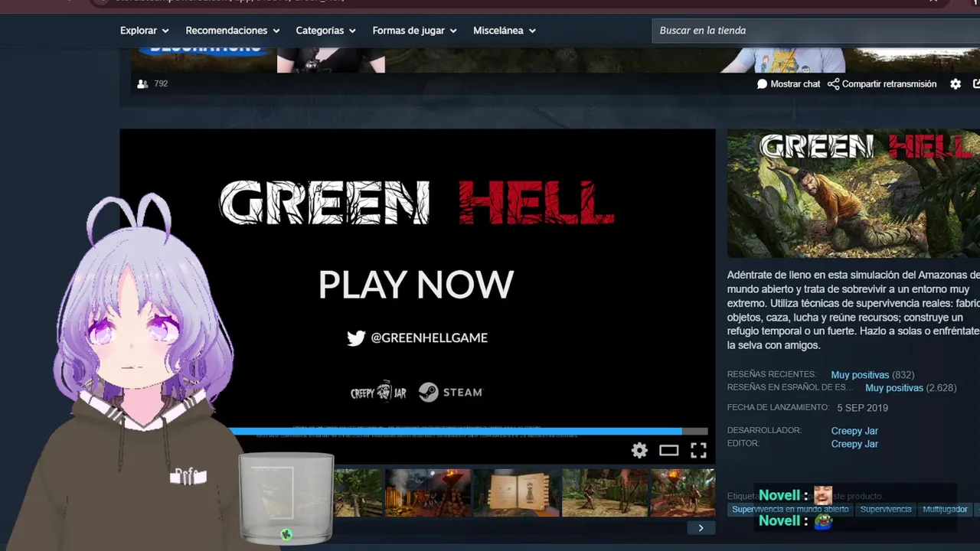980x551 pixels.
Task: Click the Green Hell header capsule image
Action: 854,194
